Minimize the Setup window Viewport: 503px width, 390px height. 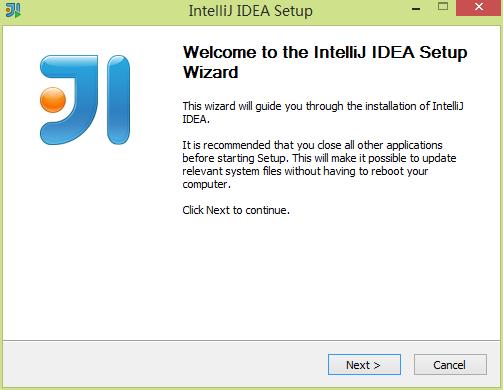pos(416,9)
